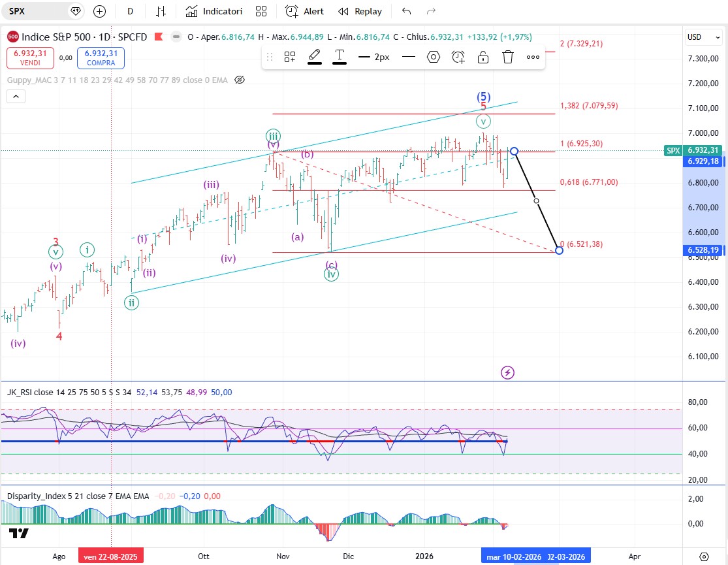Click the gray status dot after the flag
This screenshot has height=565, width=728.
(176, 37)
